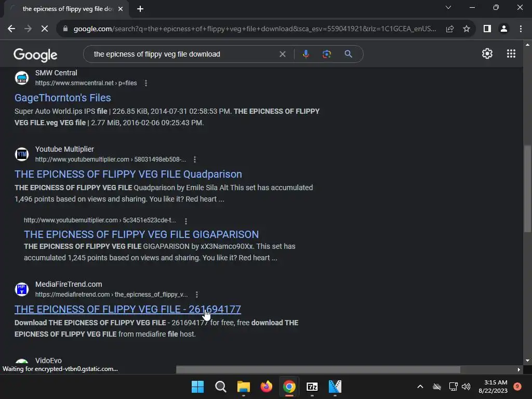Open Google quick settings gear

coord(487,54)
